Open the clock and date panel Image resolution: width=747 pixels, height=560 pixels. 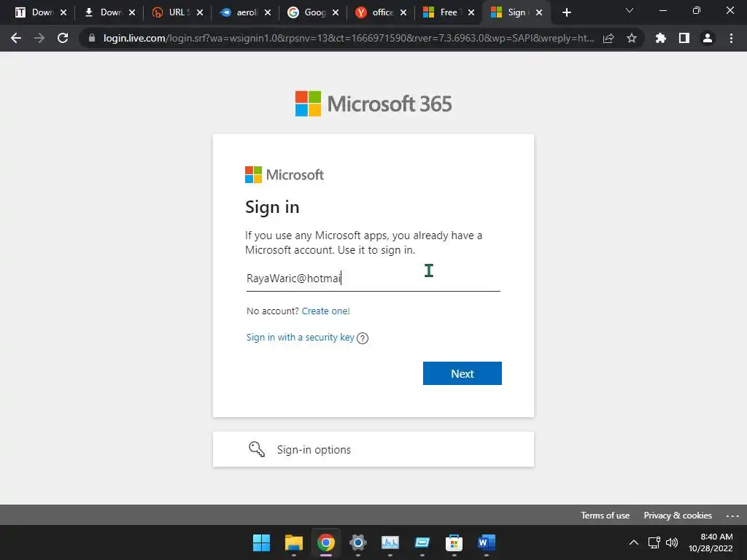click(x=711, y=542)
